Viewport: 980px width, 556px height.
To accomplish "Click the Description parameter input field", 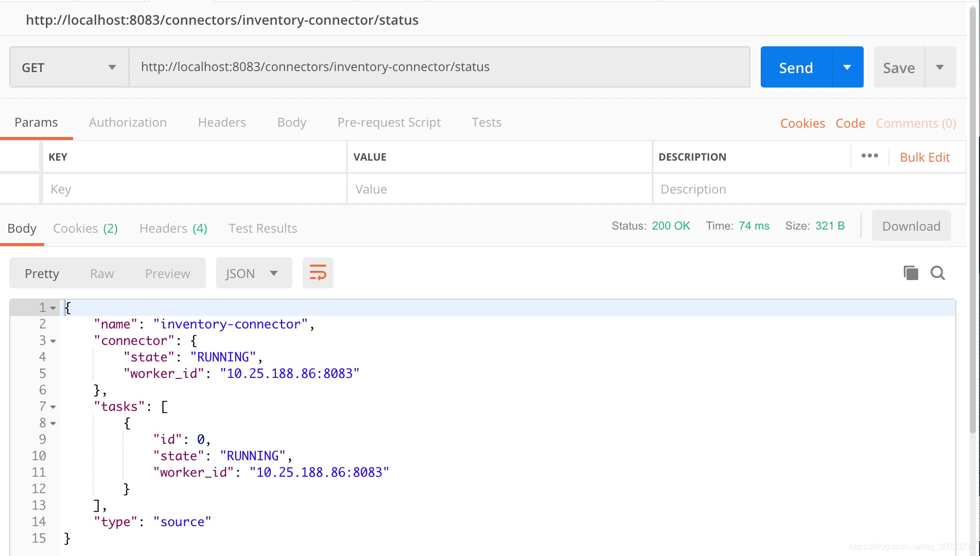I will coord(809,189).
